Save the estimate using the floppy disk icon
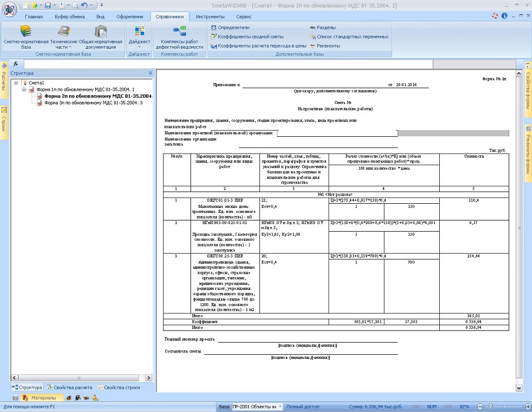Viewport: 532px width, 412px height. coord(48,6)
